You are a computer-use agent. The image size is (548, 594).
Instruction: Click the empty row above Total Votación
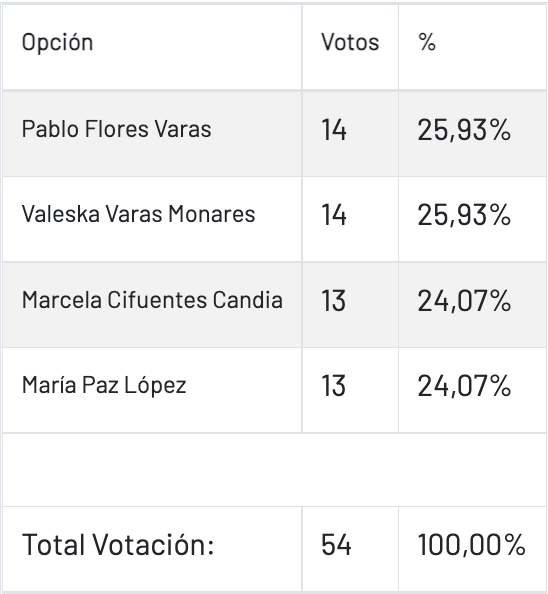pos(274,470)
